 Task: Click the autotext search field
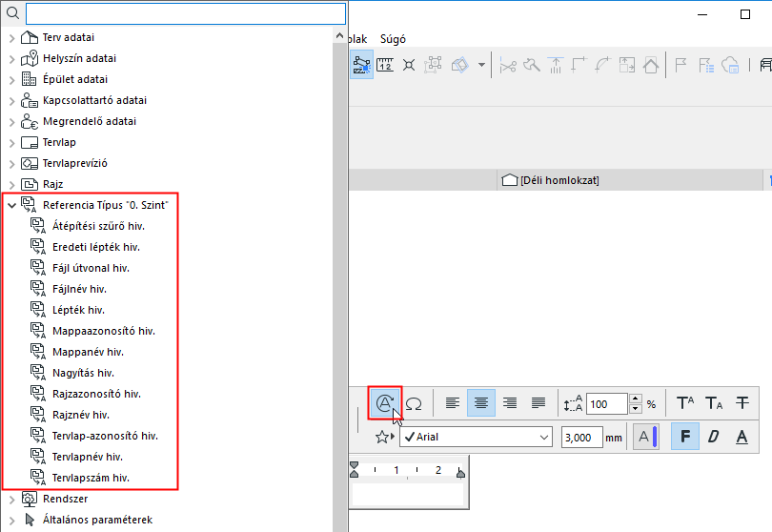pyautogui.click(x=186, y=13)
